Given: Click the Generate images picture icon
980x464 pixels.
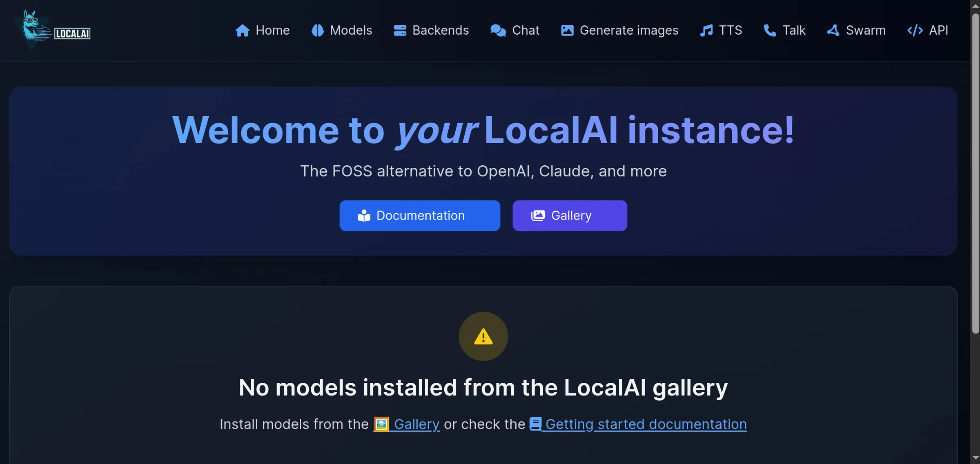Looking at the screenshot, I should tap(567, 30).
